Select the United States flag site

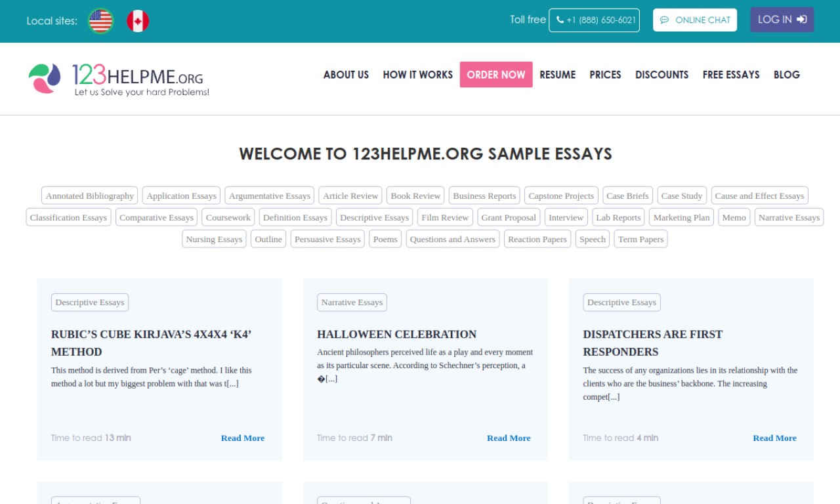100,21
